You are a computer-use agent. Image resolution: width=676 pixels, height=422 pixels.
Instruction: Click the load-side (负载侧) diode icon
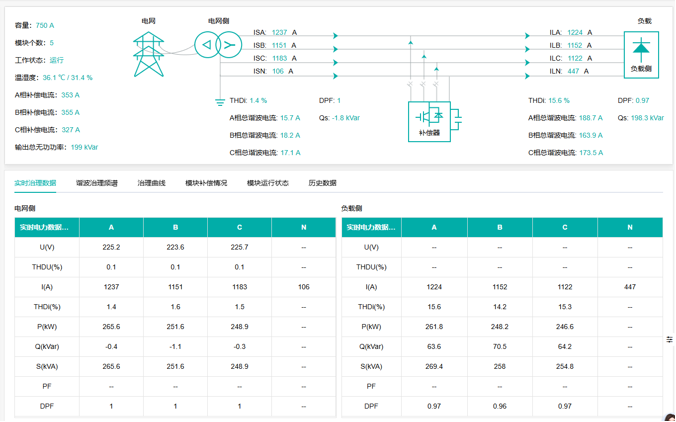tap(641, 52)
